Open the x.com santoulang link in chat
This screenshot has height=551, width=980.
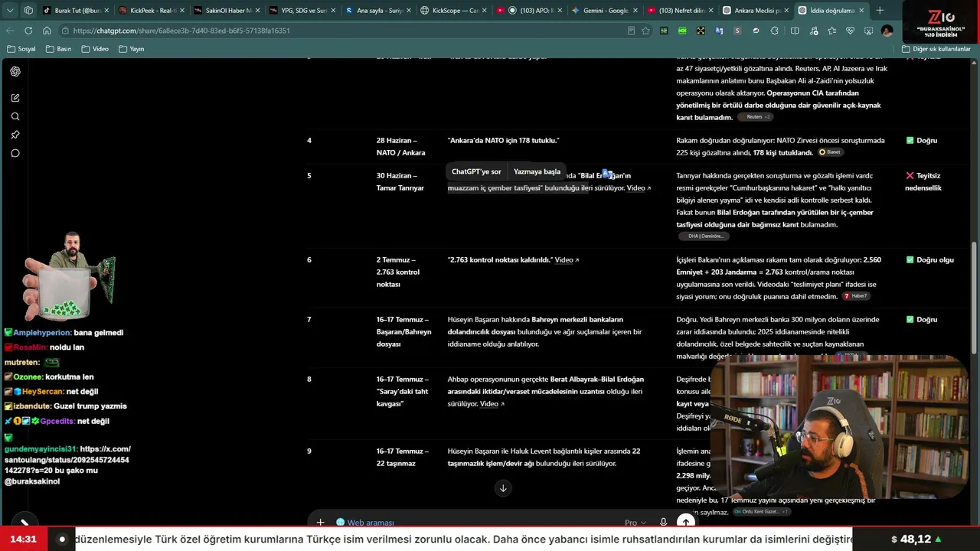67,460
